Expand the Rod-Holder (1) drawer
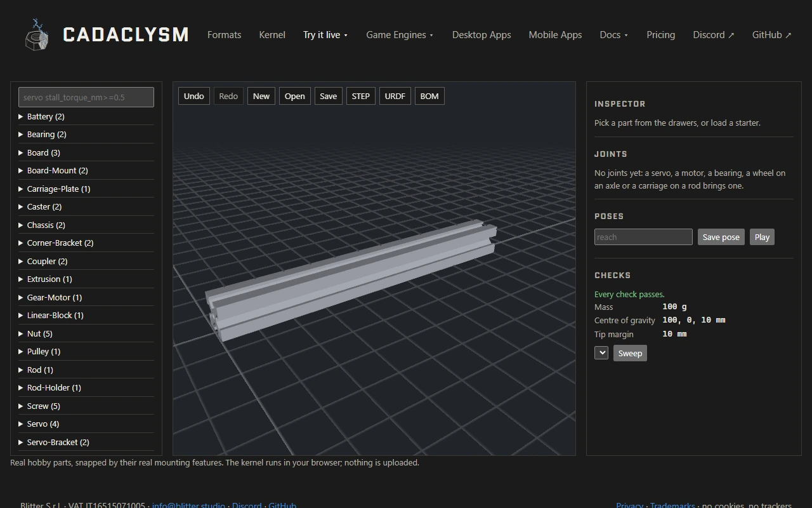Viewport: 812px width, 508px height. tap(86, 388)
